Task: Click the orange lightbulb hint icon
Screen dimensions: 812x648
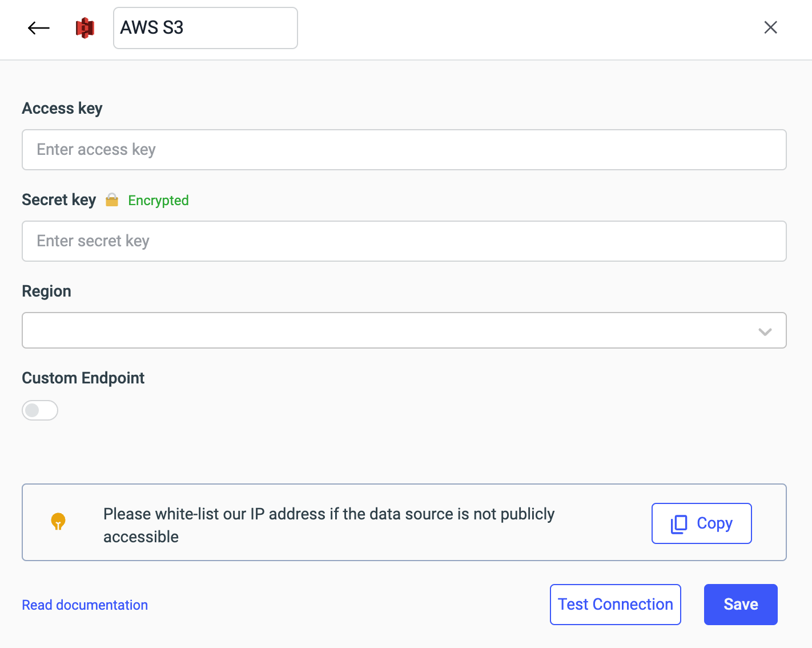Action: (58, 522)
